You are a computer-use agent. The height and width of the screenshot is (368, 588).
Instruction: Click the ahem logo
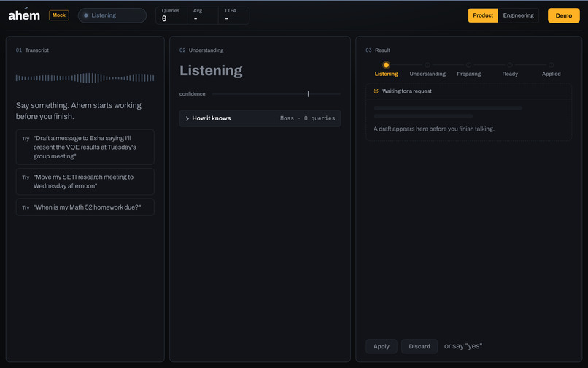tap(24, 15)
